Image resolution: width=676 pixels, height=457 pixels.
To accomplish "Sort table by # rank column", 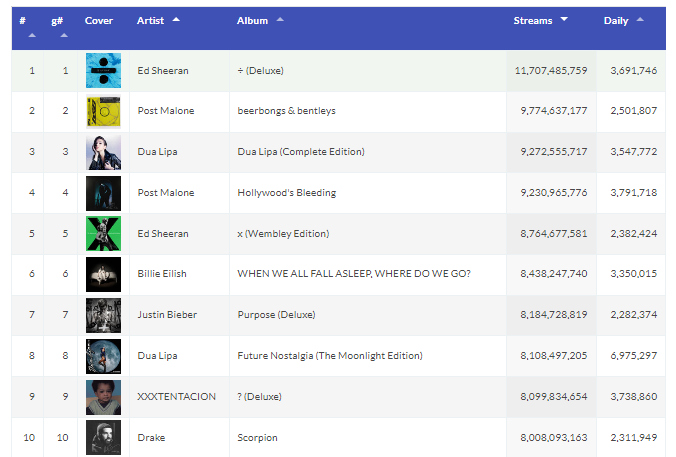I will (32, 35).
